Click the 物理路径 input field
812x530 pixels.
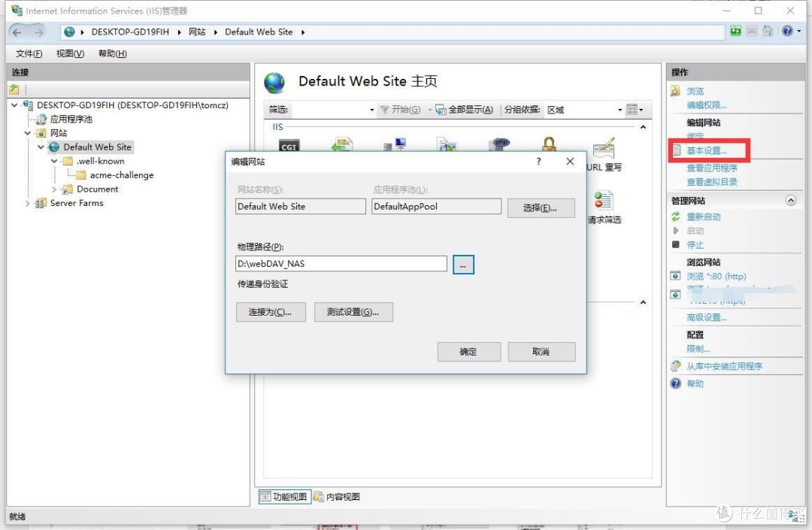tap(341, 264)
